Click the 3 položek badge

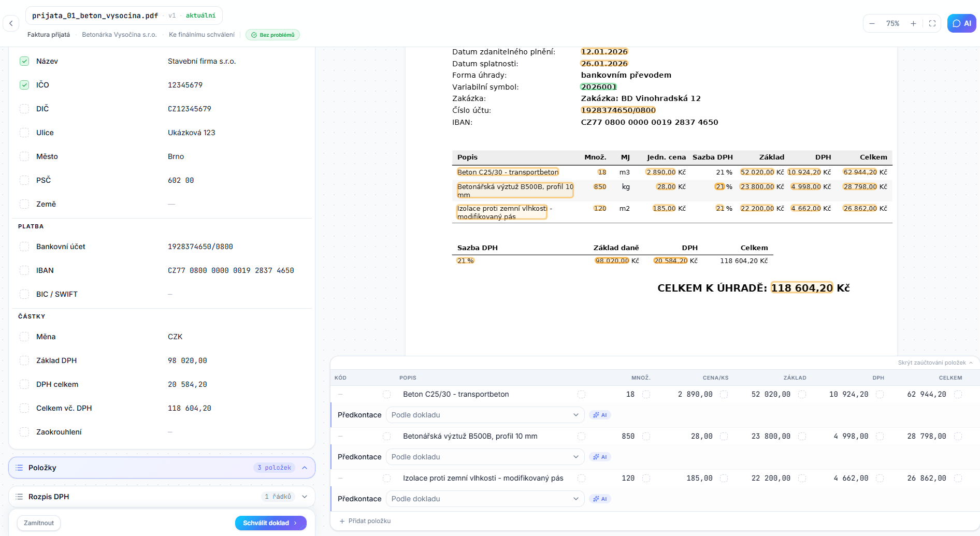tap(274, 468)
